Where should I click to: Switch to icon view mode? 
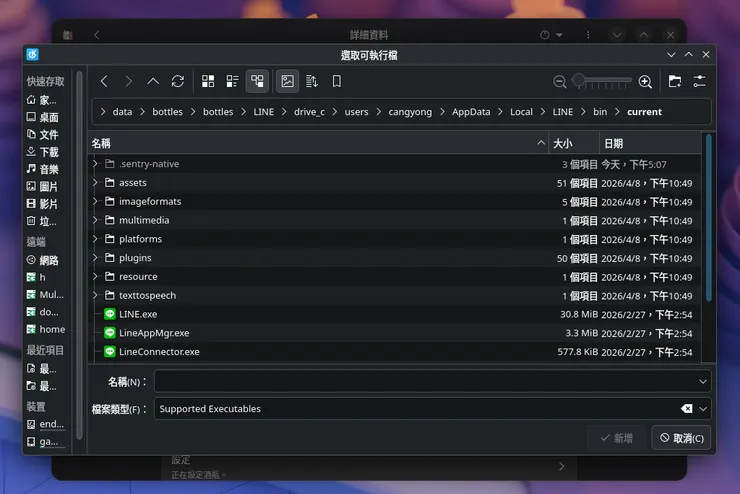coord(208,81)
